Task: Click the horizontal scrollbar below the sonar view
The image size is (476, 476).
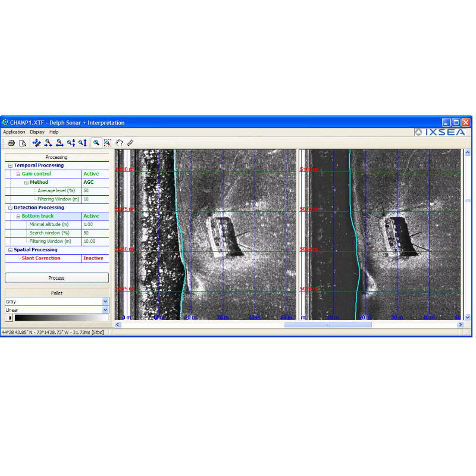Action: pos(327,324)
